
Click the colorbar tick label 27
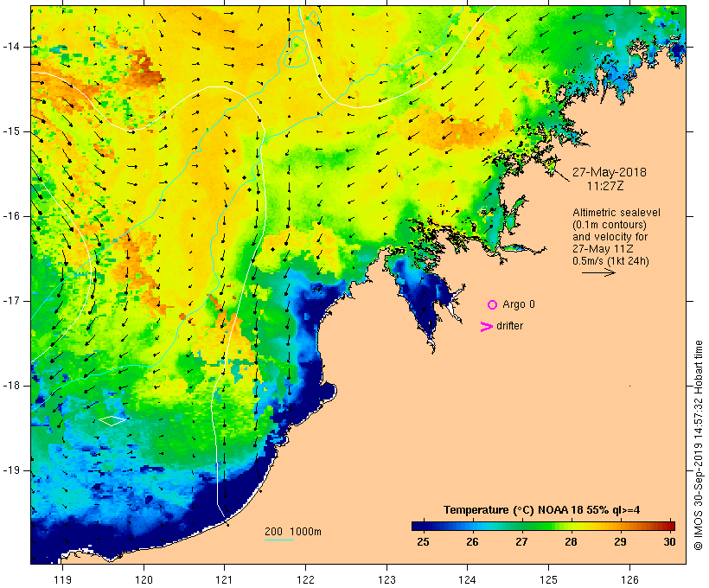(521, 541)
